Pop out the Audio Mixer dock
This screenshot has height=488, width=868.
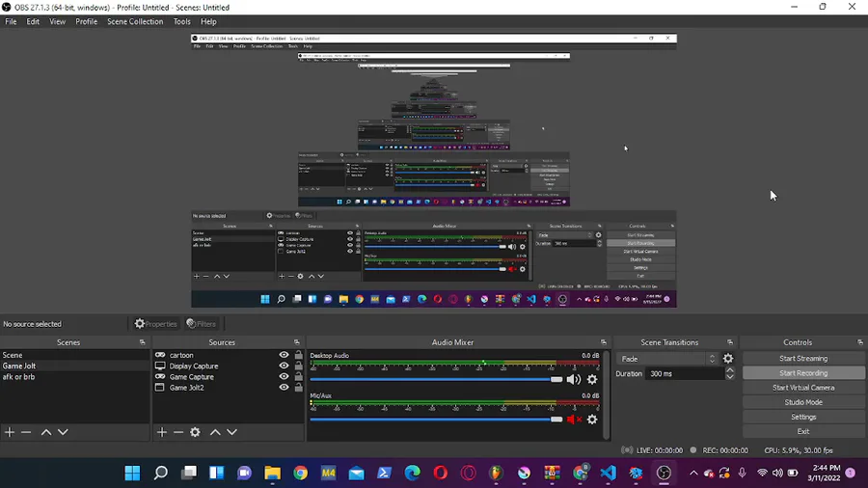604,342
